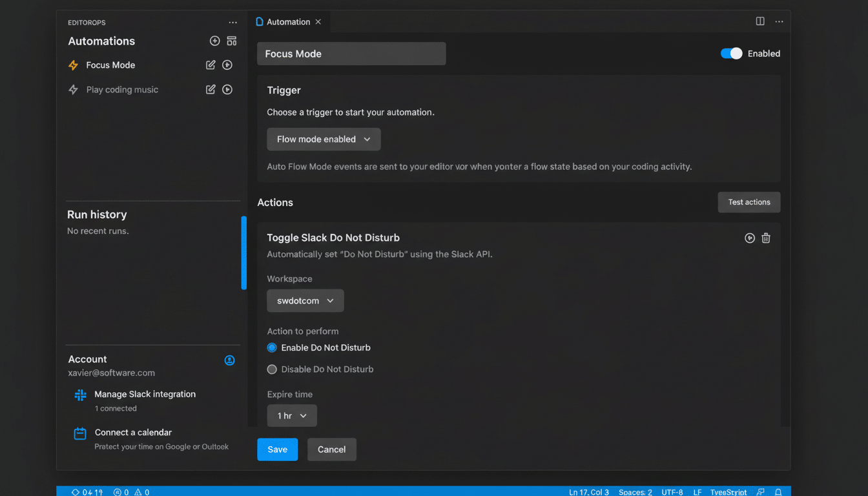
Task: Click the Slack icon beside Manage Slack integration
Action: 80,394
